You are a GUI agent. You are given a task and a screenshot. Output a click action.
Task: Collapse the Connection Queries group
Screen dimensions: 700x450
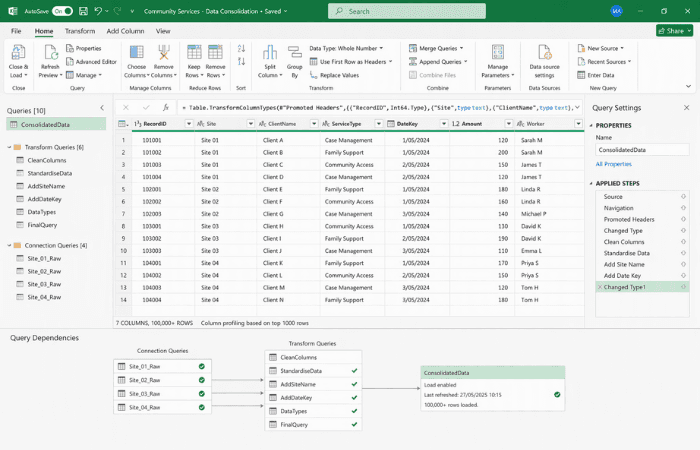click(x=9, y=245)
